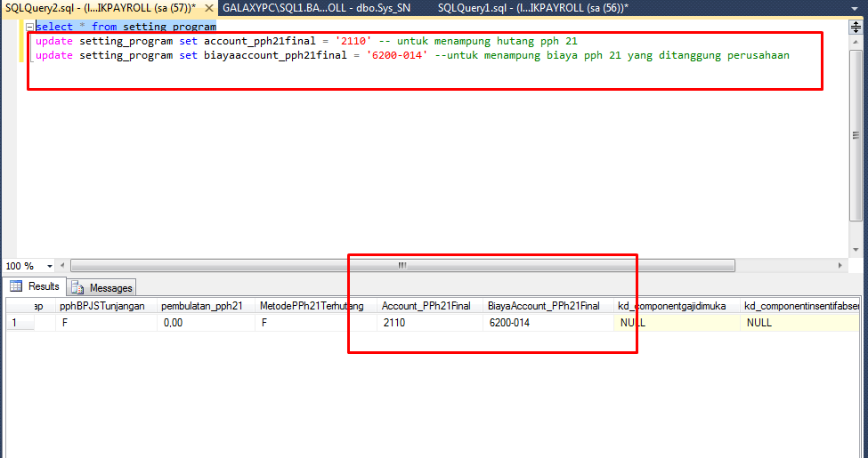Image resolution: width=868 pixels, height=458 pixels.
Task: Click the Results grid icon
Action: [x=16, y=286]
